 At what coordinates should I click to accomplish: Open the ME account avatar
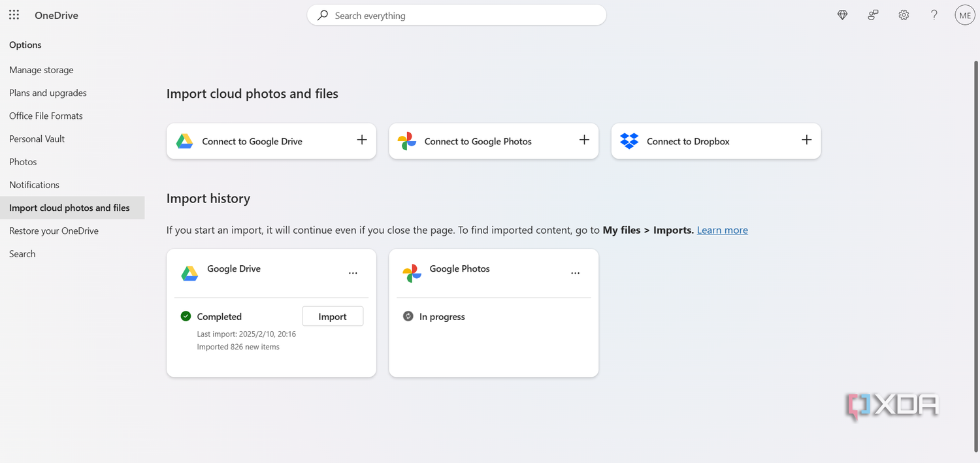[965, 15]
